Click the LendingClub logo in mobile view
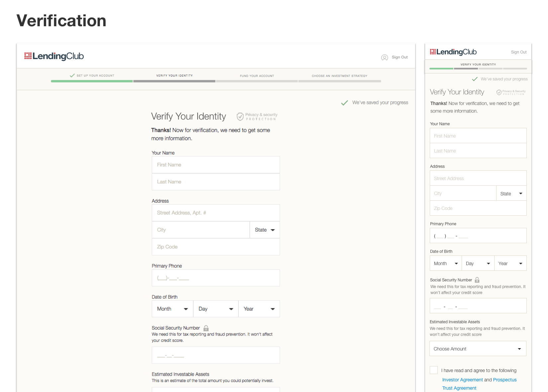Screen dimensions: 548x392 coord(453,52)
